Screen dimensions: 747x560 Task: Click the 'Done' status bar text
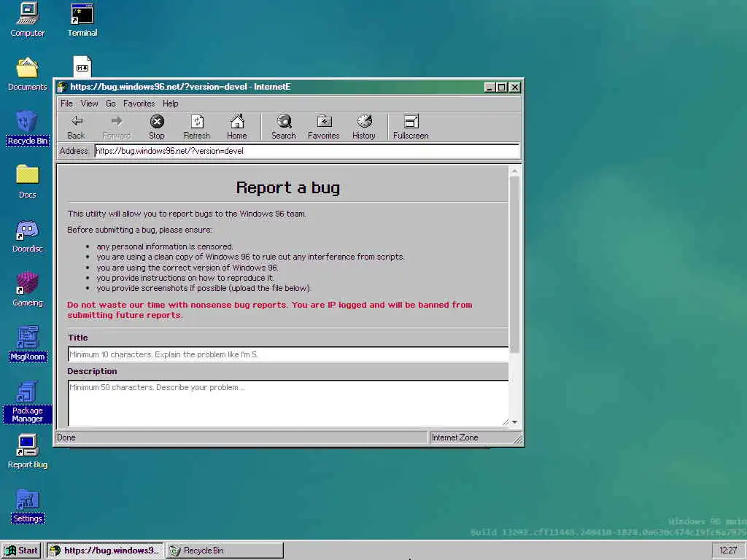(x=66, y=437)
